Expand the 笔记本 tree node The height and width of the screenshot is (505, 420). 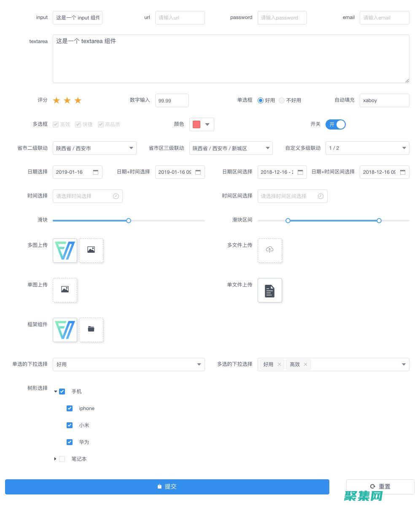tap(55, 459)
